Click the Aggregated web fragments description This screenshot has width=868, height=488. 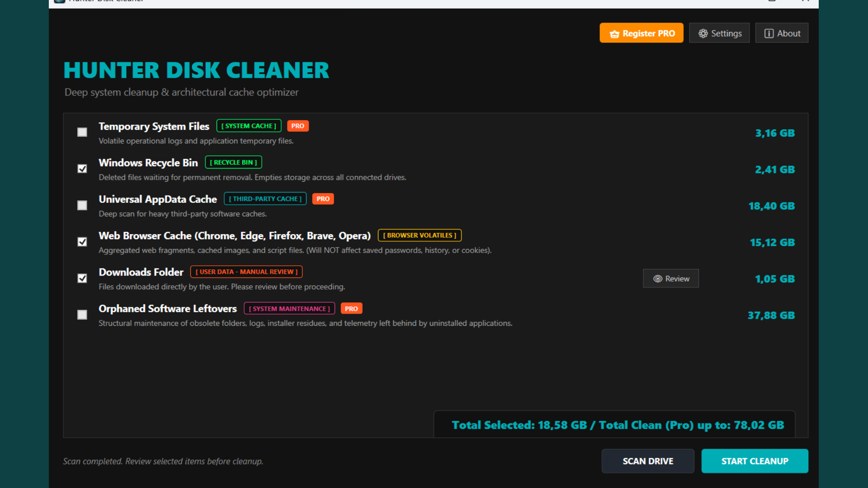click(x=295, y=250)
